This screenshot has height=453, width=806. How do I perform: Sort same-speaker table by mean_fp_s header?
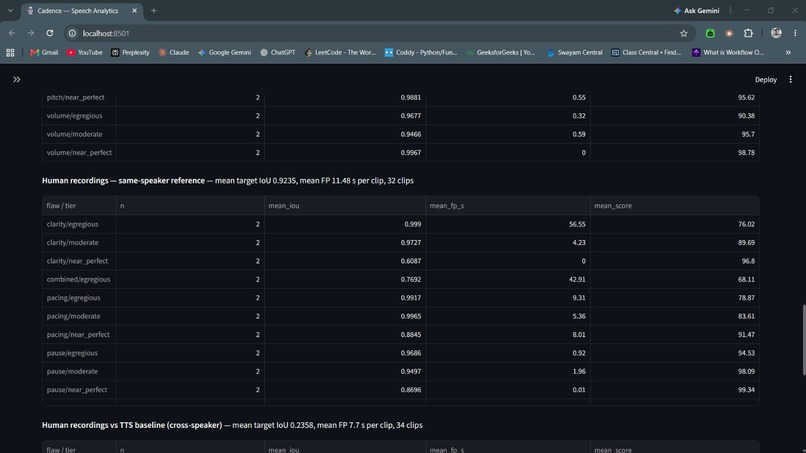508,206
